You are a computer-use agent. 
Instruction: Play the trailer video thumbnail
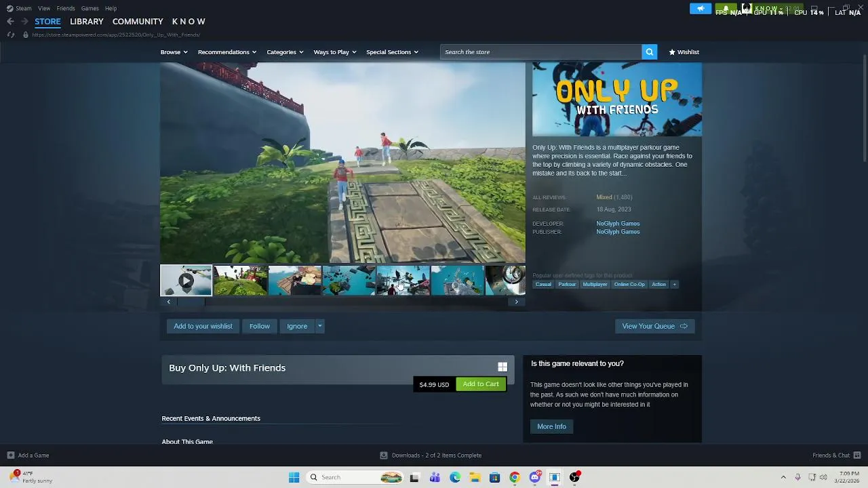click(186, 281)
